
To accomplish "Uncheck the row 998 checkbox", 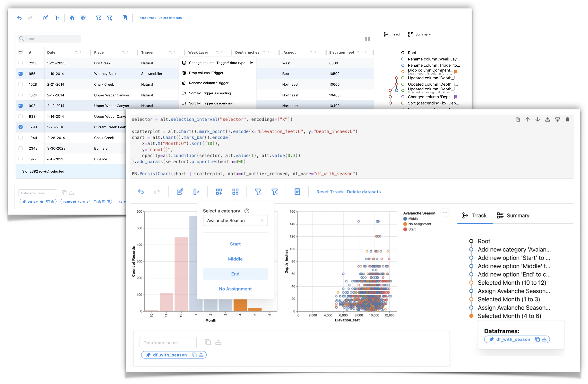I will click(20, 106).
